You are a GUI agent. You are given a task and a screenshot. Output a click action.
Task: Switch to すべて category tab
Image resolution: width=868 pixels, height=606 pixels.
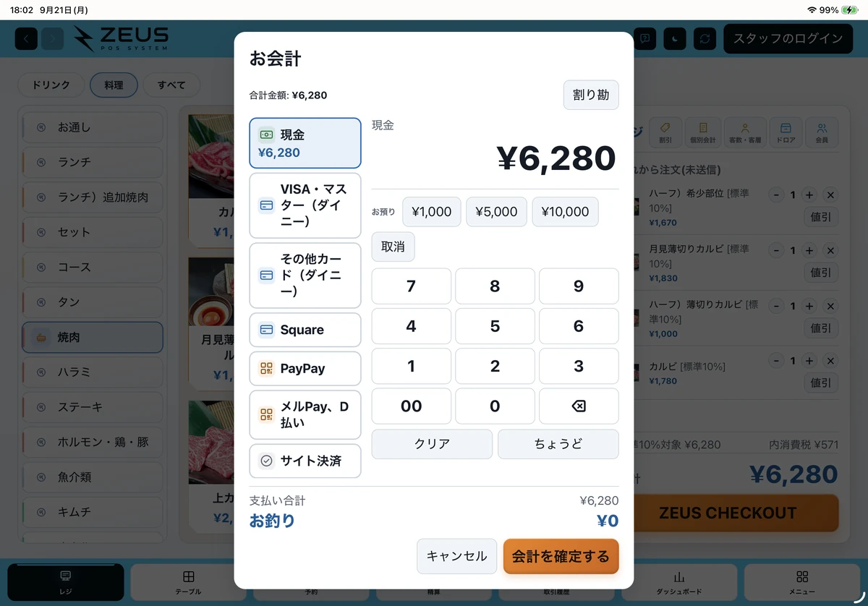click(171, 85)
